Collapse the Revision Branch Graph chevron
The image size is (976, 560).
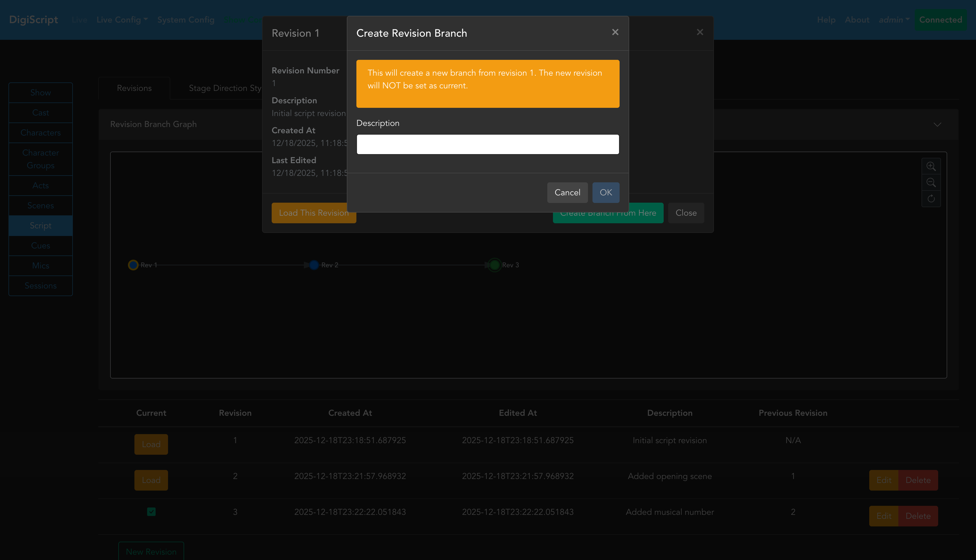click(x=937, y=124)
